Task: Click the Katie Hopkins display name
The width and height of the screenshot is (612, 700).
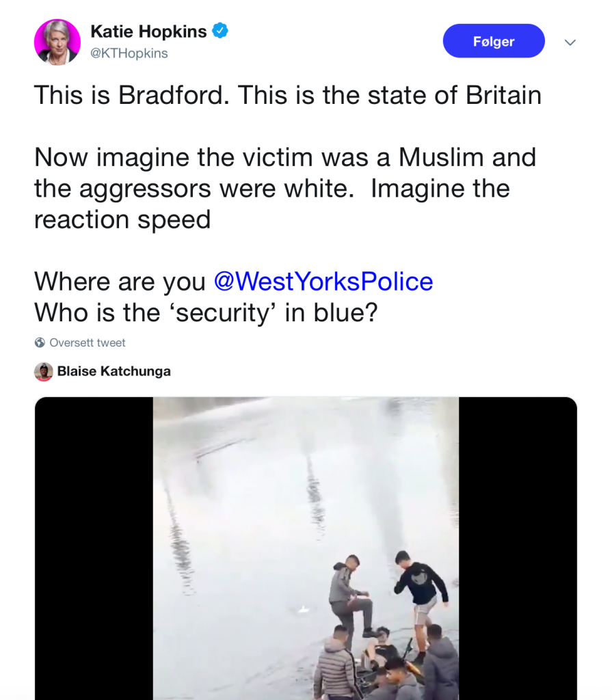Action: 149,31
